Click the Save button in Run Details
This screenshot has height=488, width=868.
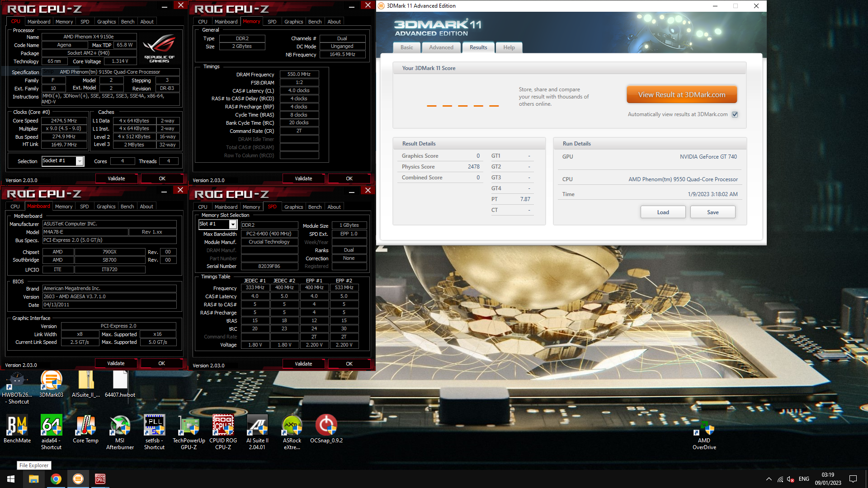(712, 212)
